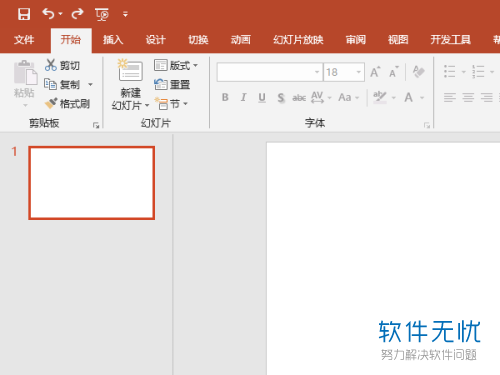Toggle text shadow S icon
The image size is (500, 375).
pos(281,98)
